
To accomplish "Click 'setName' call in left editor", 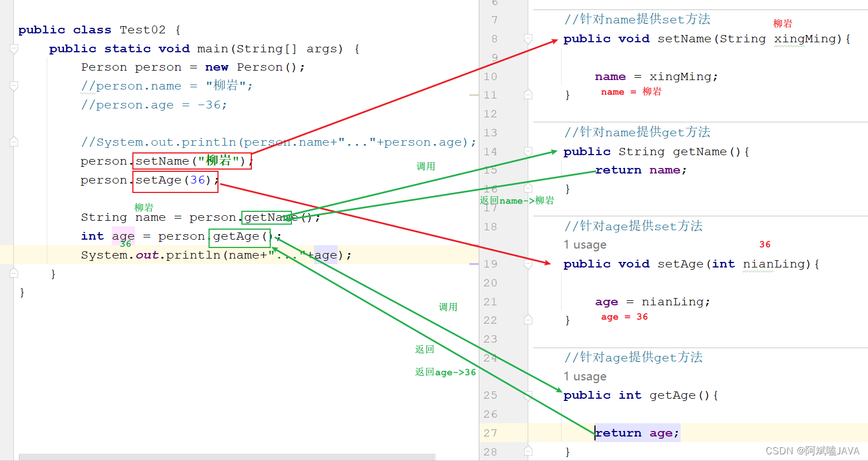I will coord(162,161).
